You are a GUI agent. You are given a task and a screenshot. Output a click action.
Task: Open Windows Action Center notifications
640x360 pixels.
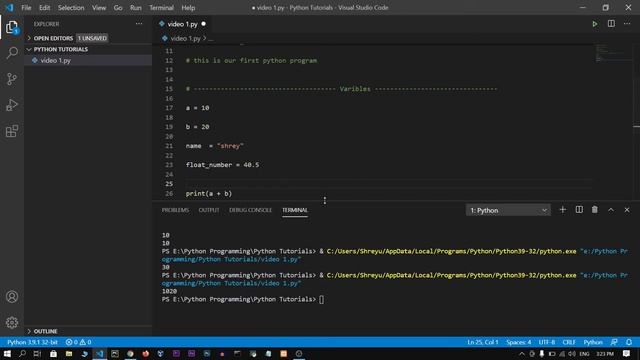click(x=627, y=353)
